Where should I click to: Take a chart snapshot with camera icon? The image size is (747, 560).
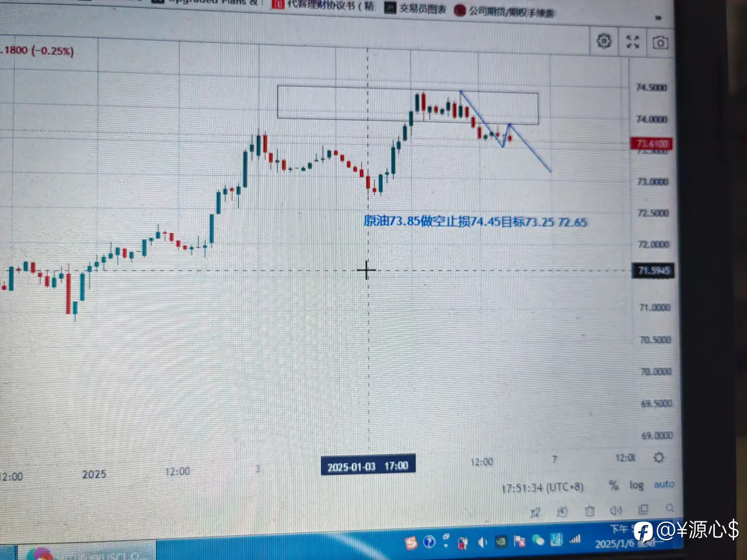click(660, 43)
